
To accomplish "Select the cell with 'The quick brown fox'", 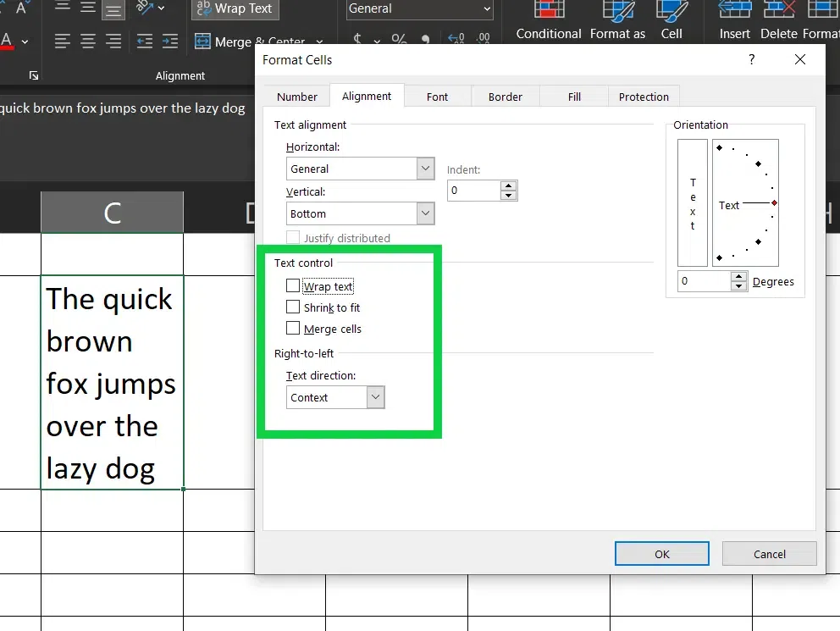I will point(112,382).
